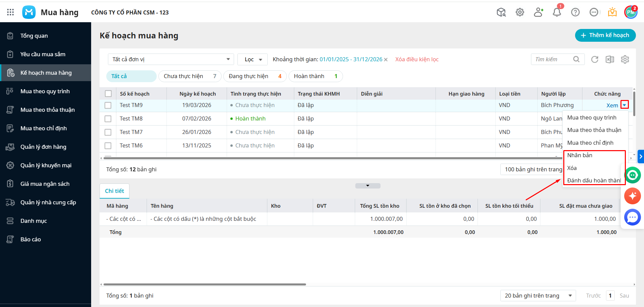Select 'Nhân bản' from the context menu
This screenshot has width=644, height=307.
(580, 155)
